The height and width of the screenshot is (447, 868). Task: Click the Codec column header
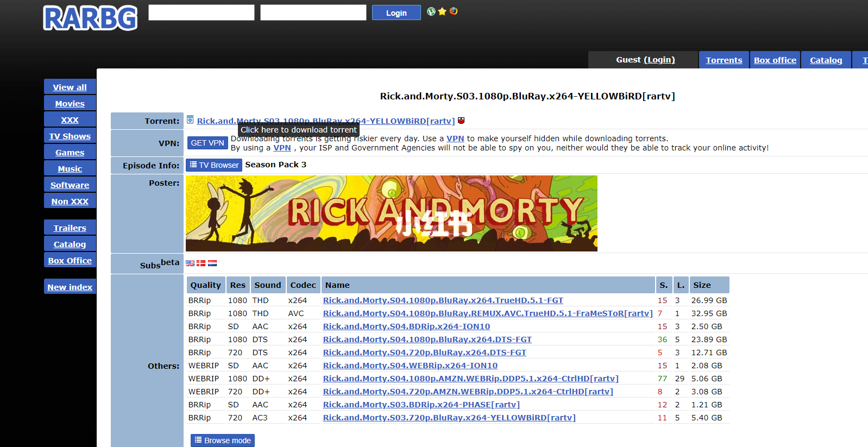(x=303, y=285)
